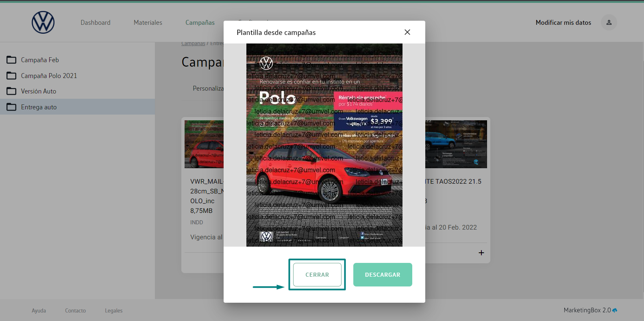Image resolution: width=644 pixels, height=321 pixels.
Task: Click the MarketingBox 2.0 footer text
Action: pyautogui.click(x=587, y=310)
